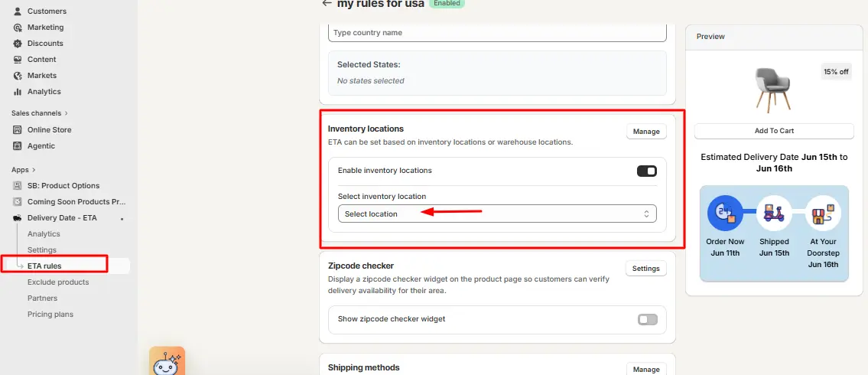Open Exclude products page
868x375 pixels.
[x=58, y=282]
